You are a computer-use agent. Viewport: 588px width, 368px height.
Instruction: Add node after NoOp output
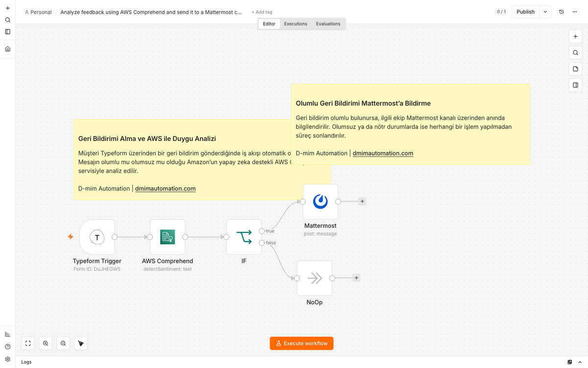(x=356, y=278)
